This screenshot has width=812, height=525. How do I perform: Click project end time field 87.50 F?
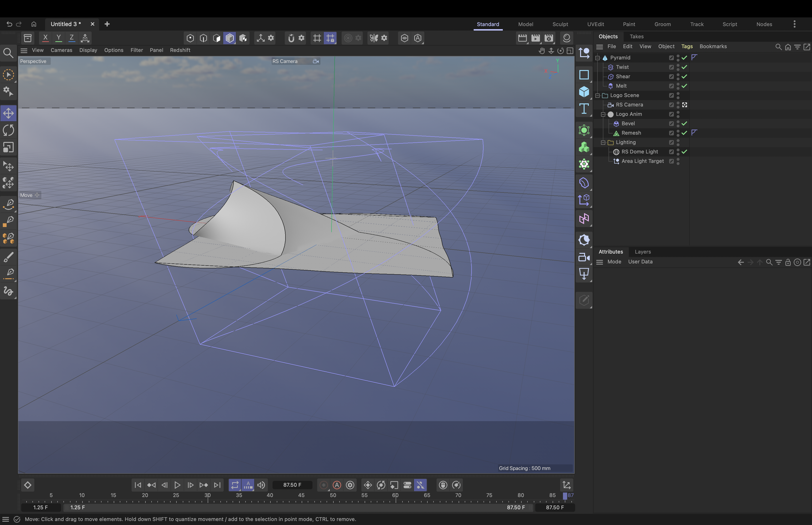tap(555, 507)
